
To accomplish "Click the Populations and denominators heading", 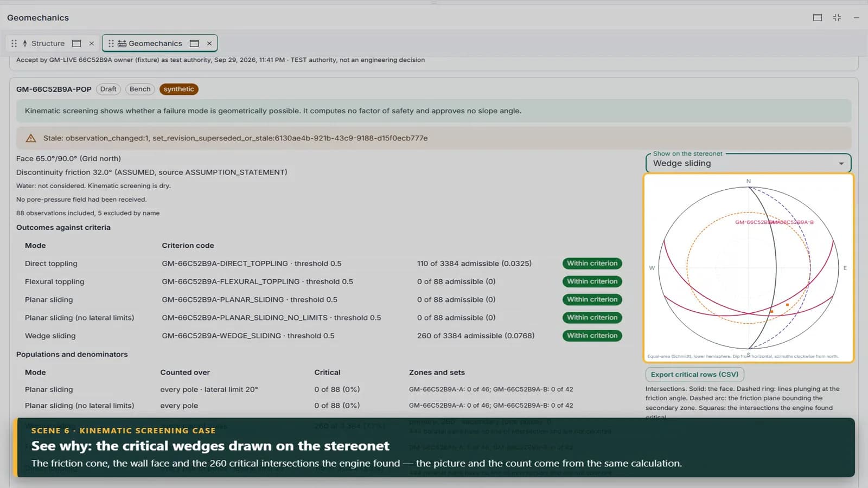I will 72,355.
